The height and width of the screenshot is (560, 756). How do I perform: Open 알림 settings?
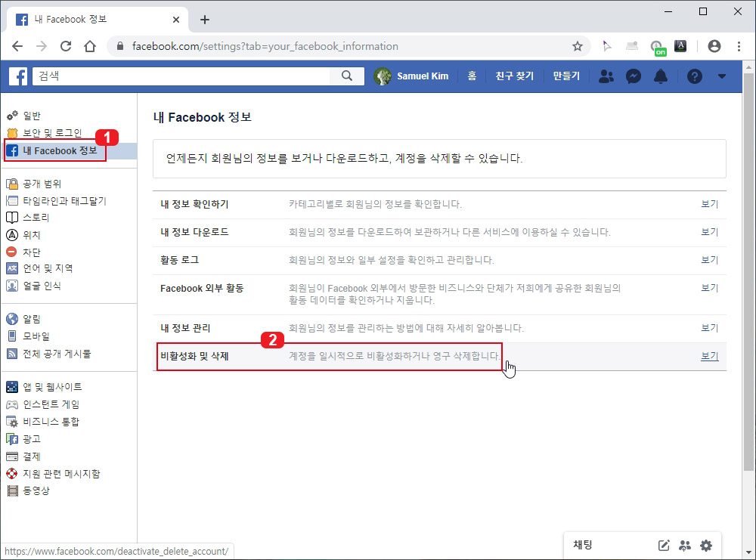pos(31,319)
